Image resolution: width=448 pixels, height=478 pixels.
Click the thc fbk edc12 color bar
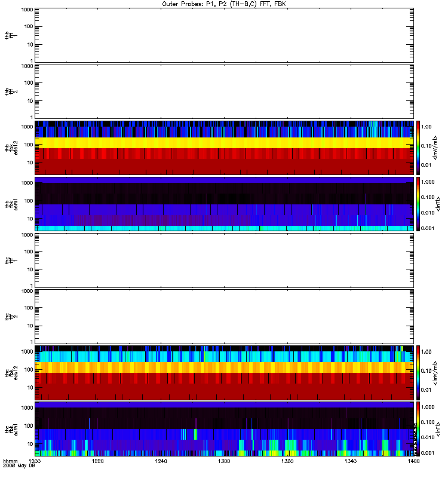pyautogui.click(x=418, y=373)
